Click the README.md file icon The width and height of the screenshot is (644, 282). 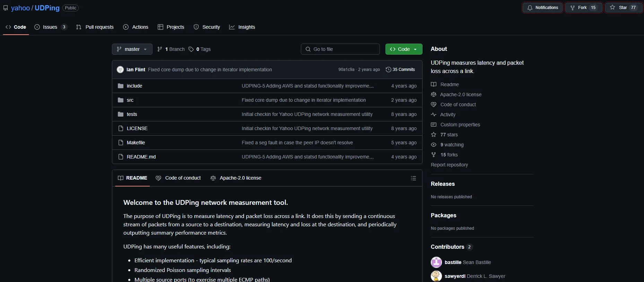pyautogui.click(x=121, y=157)
